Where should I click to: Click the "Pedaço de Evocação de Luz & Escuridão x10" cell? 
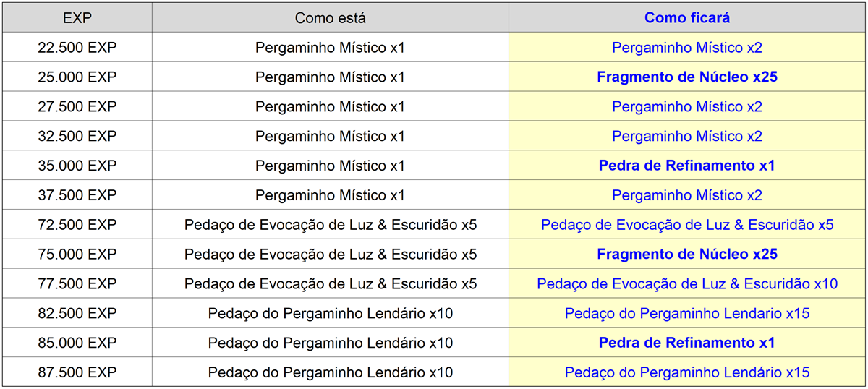(686, 284)
